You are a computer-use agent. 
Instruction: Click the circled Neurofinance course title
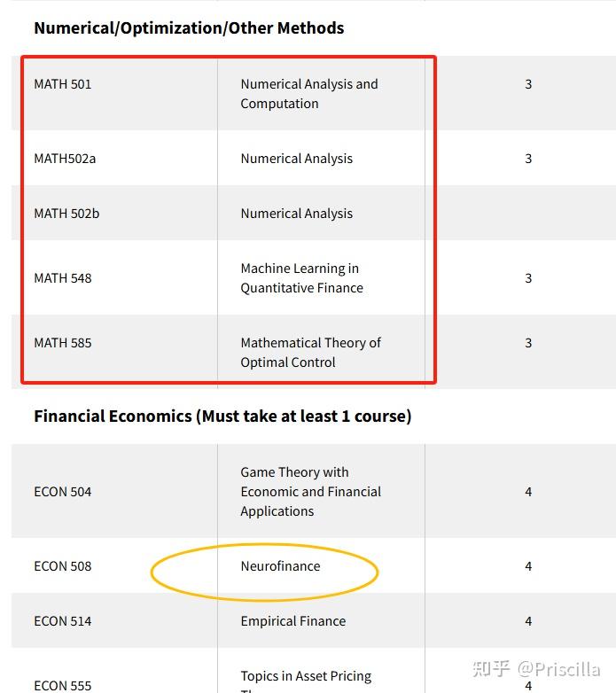click(280, 566)
